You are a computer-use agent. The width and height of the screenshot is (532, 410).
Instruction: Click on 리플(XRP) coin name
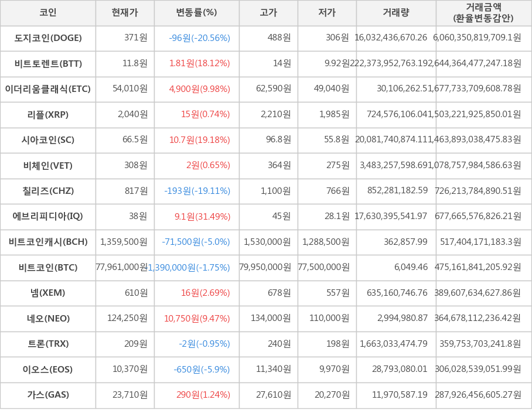48,114
